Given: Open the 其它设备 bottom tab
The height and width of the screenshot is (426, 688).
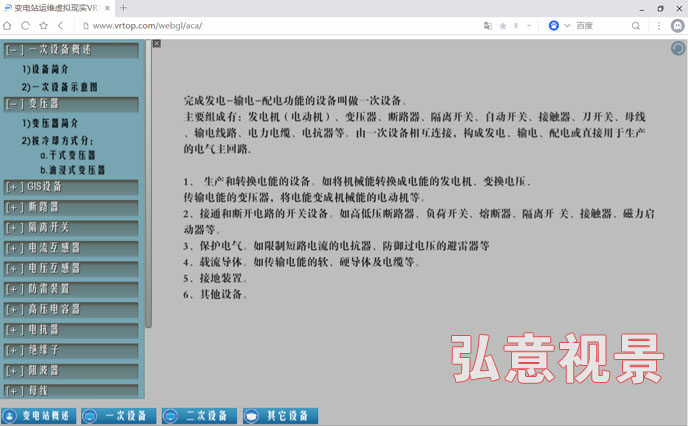Looking at the screenshot, I should coord(280,416).
